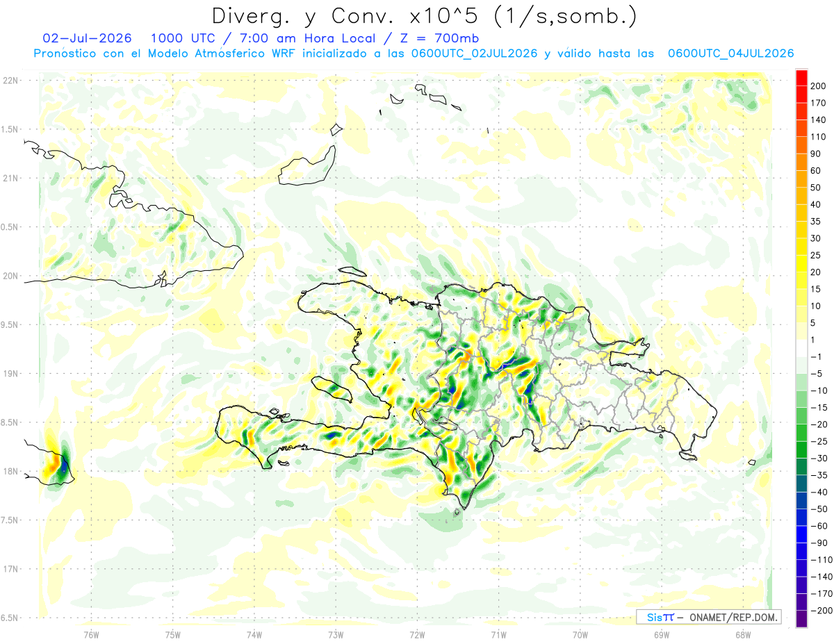The image size is (834, 644).
Task: Click the longitude label '69W'
Action: click(x=661, y=634)
